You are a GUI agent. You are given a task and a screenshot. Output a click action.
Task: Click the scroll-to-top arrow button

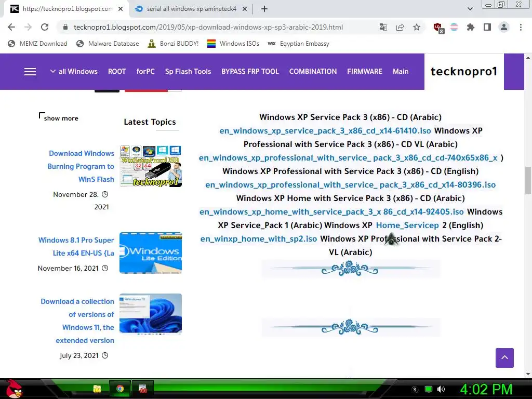coord(504,357)
